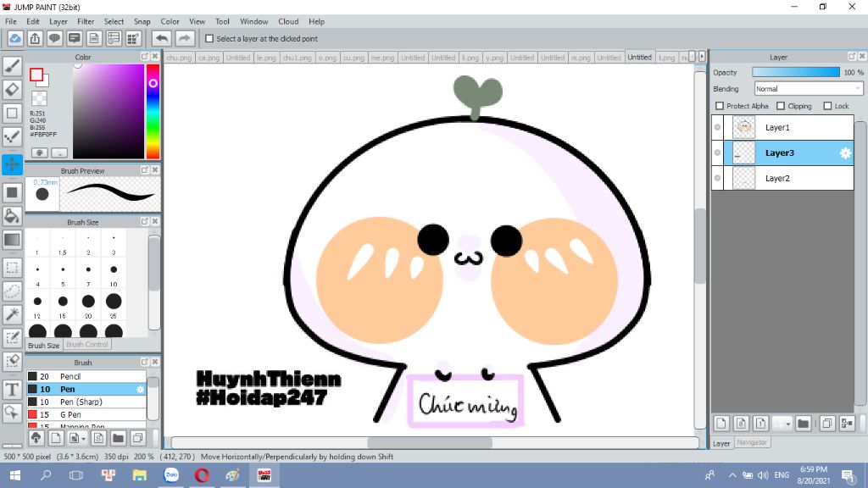Click the foreground color swatch
The height and width of the screenshot is (488, 868).
tap(36, 75)
